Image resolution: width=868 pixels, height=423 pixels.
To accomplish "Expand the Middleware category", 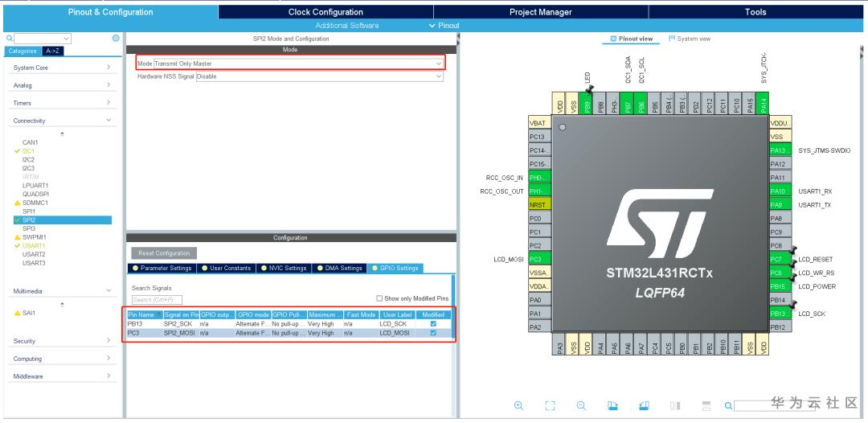I will [62, 376].
